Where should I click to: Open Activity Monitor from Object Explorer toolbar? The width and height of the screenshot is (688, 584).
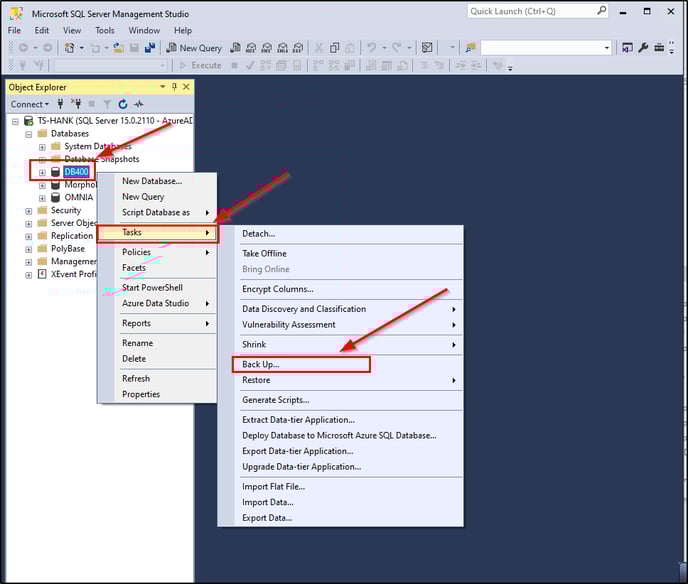click(x=139, y=104)
